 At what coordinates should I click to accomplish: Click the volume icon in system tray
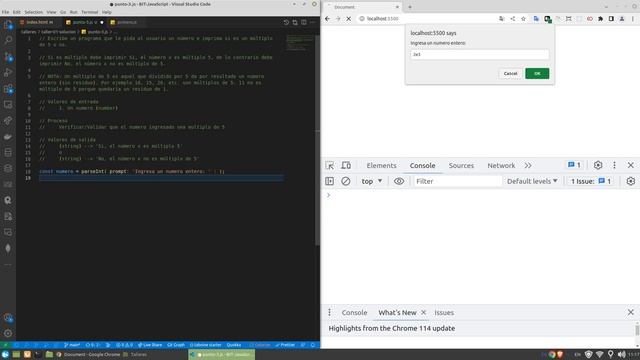tap(621, 354)
